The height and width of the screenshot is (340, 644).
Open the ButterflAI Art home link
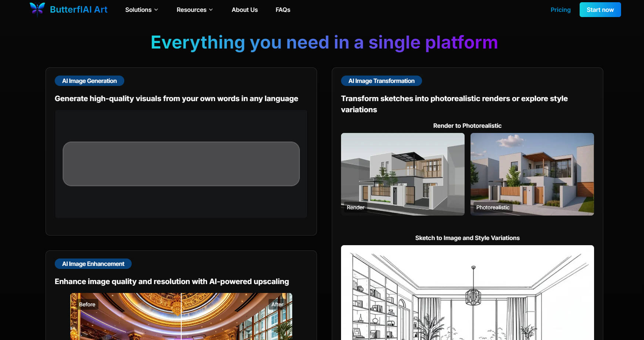pyautogui.click(x=78, y=10)
